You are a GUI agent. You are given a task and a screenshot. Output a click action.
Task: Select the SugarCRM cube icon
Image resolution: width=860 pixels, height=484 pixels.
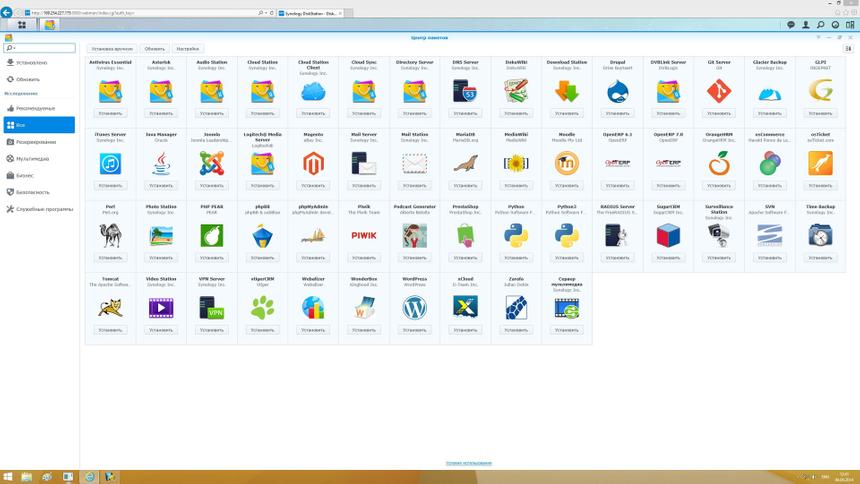[x=668, y=235]
